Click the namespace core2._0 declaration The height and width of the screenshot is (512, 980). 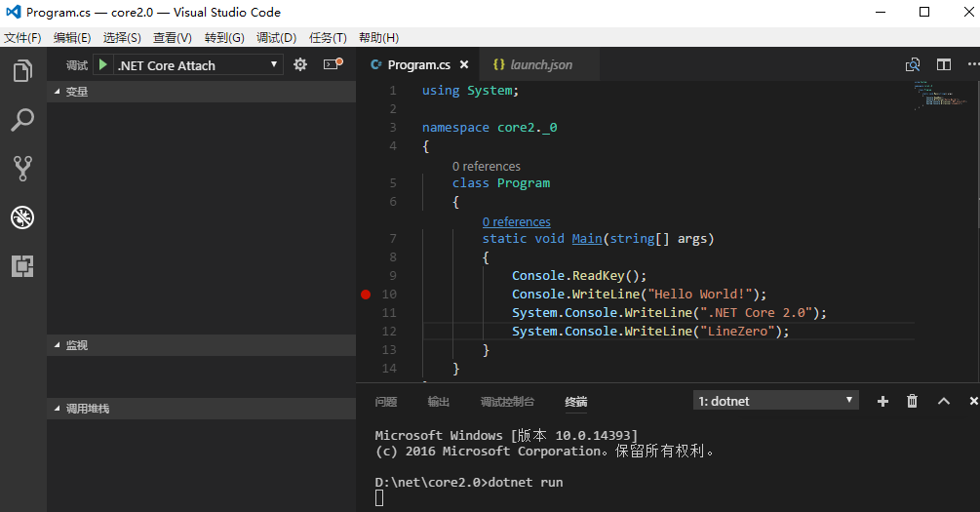coord(490,128)
